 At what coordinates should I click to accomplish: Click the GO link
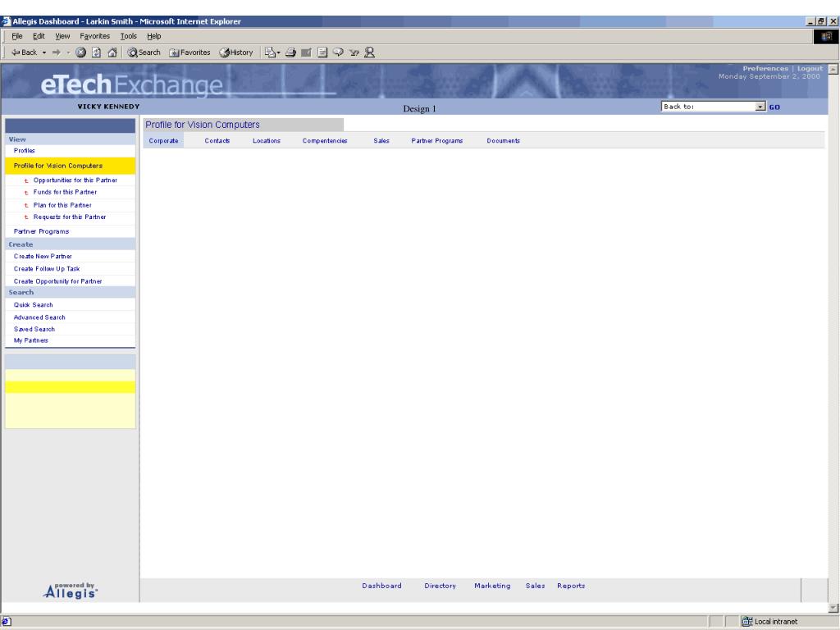[774, 107]
